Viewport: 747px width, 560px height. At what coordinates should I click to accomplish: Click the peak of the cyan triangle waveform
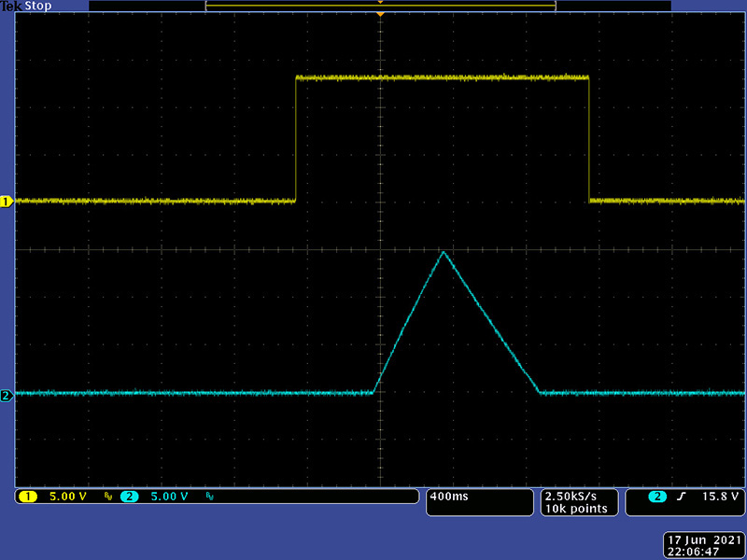tap(444, 252)
